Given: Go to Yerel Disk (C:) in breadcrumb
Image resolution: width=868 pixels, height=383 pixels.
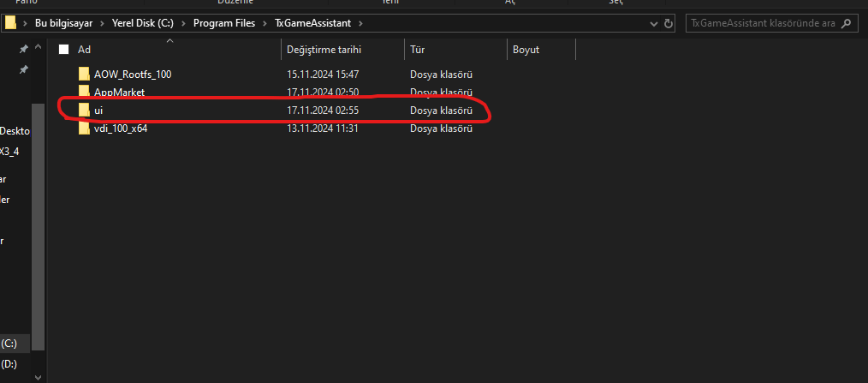Looking at the screenshot, I should point(143,23).
